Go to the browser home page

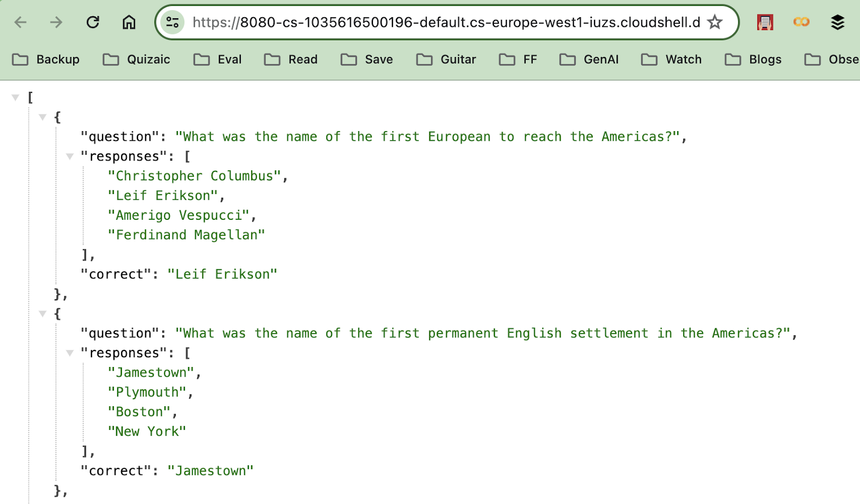point(129,22)
